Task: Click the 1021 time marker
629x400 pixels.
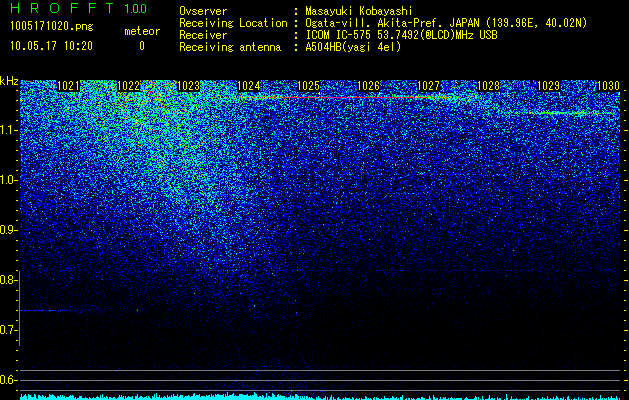Action: tap(68, 86)
